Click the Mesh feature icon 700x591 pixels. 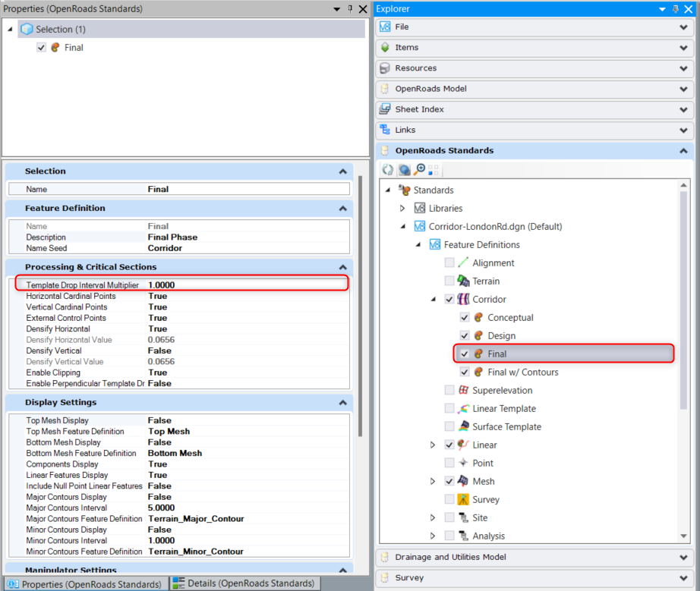click(463, 481)
